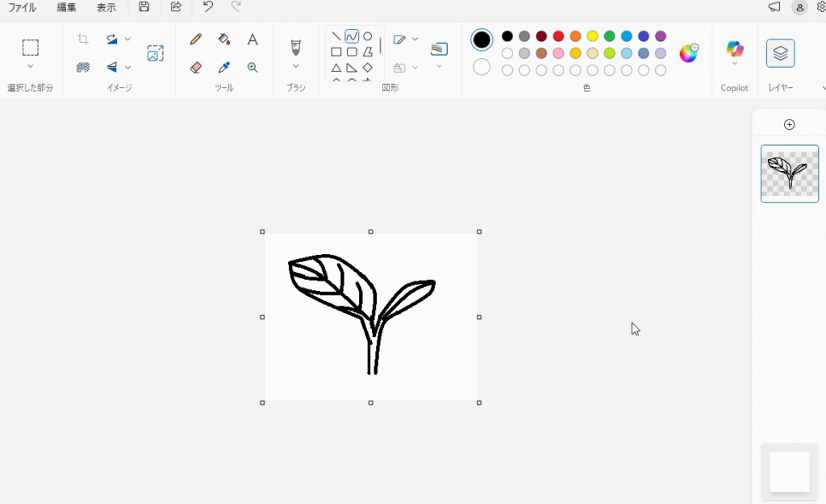Open the flip dropdown arrow
The width and height of the screenshot is (826, 504).
[127, 67]
